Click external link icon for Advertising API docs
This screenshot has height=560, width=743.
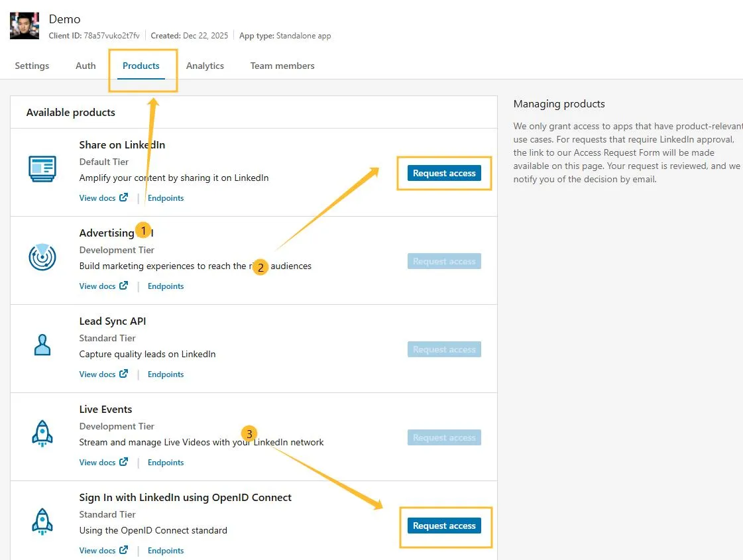pyautogui.click(x=123, y=286)
